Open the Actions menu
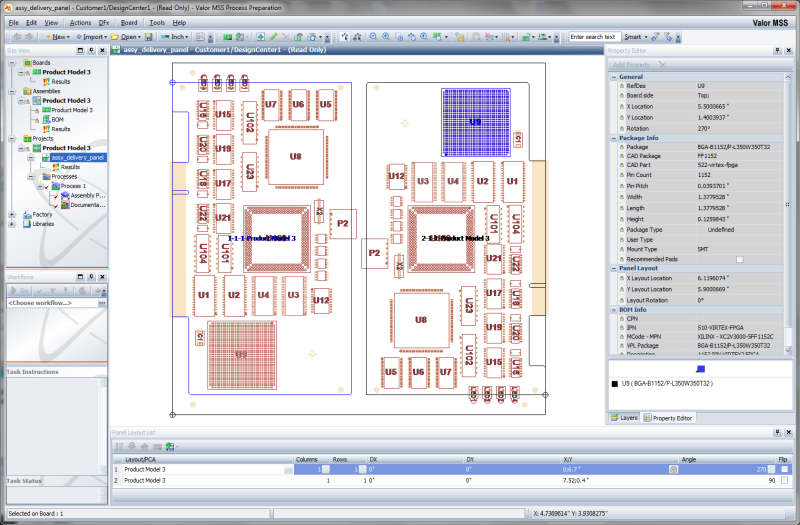 (80, 22)
